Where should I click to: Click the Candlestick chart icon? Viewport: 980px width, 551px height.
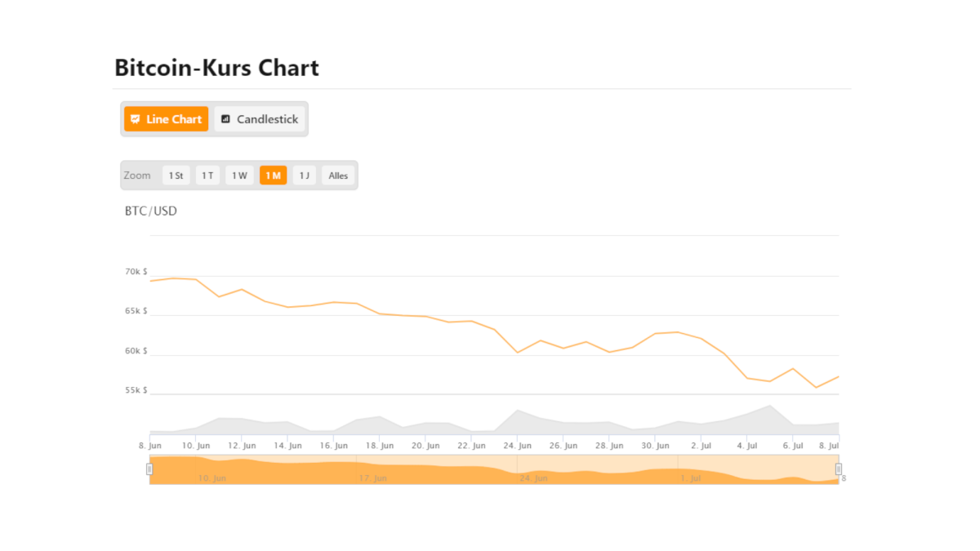pyautogui.click(x=226, y=118)
